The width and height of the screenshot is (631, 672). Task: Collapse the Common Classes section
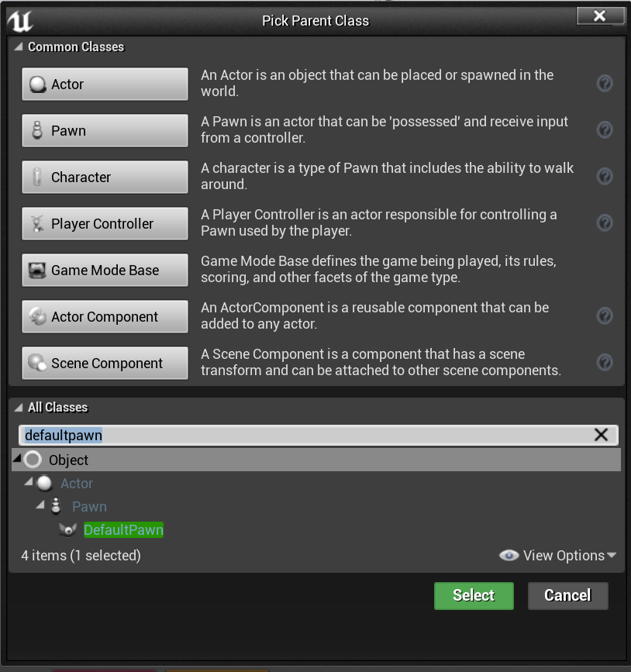pyautogui.click(x=17, y=47)
